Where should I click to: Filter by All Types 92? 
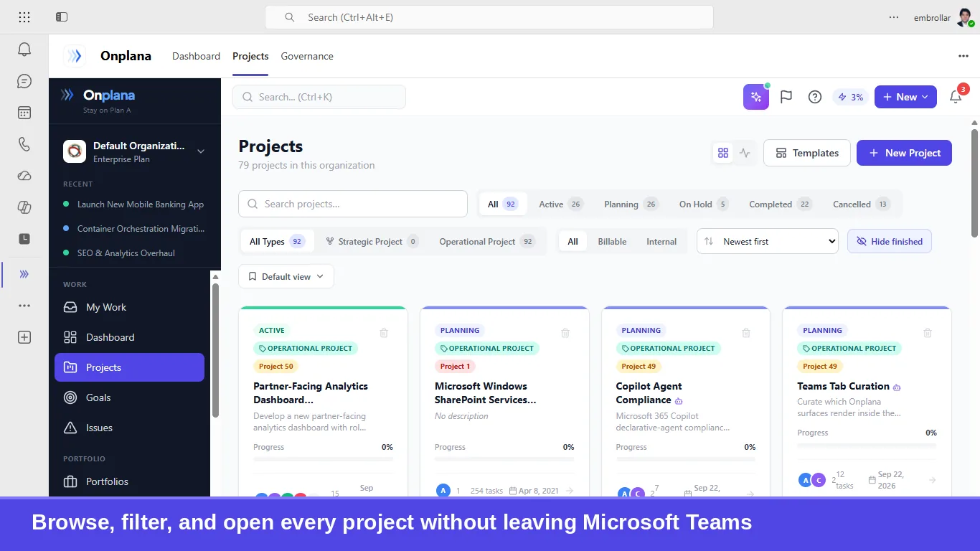(277, 242)
